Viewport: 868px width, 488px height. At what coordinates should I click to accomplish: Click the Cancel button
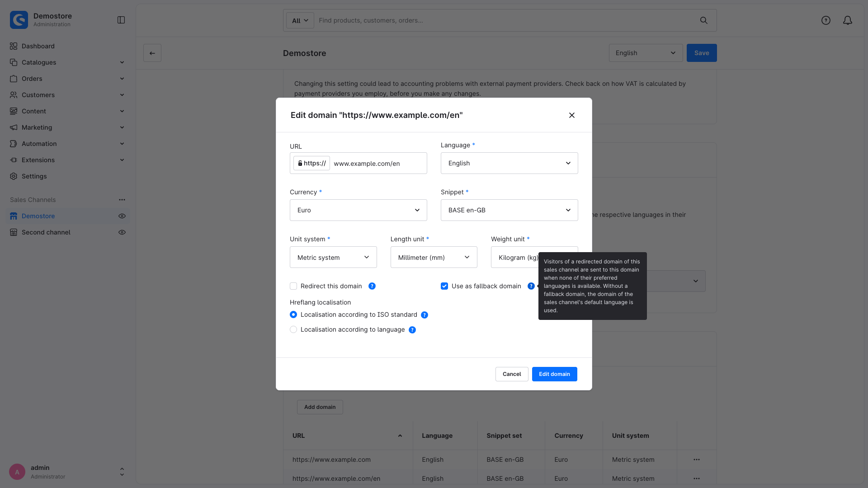[512, 374]
